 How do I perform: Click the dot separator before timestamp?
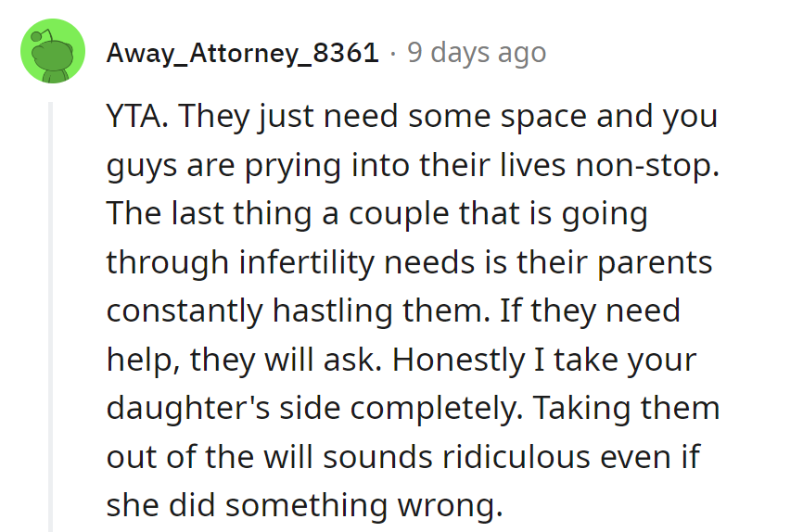point(393,53)
